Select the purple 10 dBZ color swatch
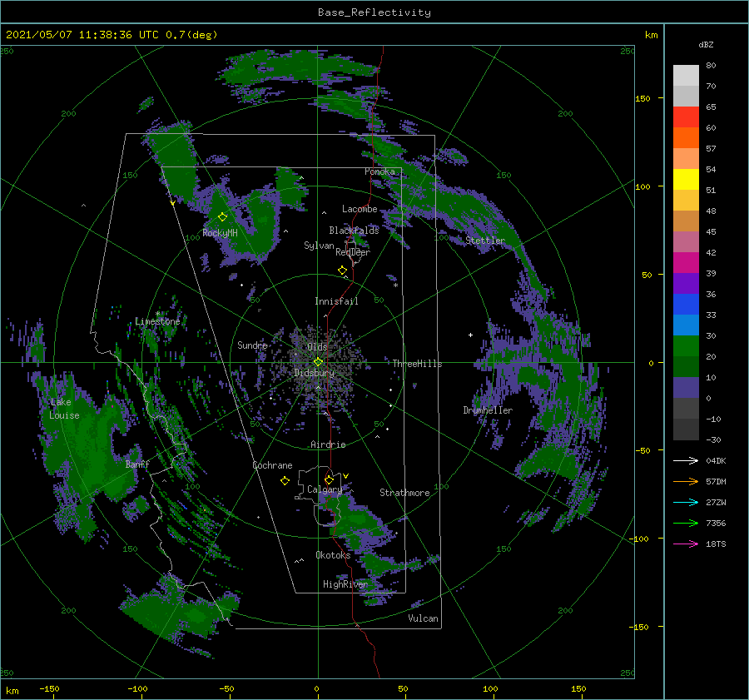Screen dimensions: 749x700 [686, 388]
